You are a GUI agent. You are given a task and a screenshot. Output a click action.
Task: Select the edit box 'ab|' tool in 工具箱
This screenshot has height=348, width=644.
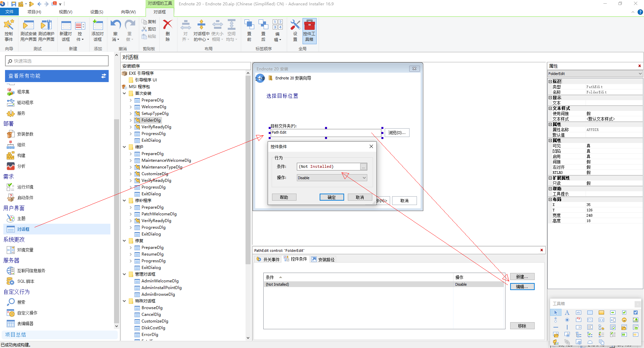(x=579, y=312)
